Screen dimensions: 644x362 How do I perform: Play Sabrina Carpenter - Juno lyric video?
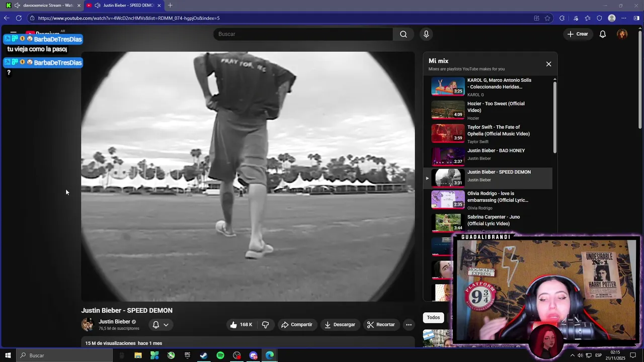click(488, 223)
